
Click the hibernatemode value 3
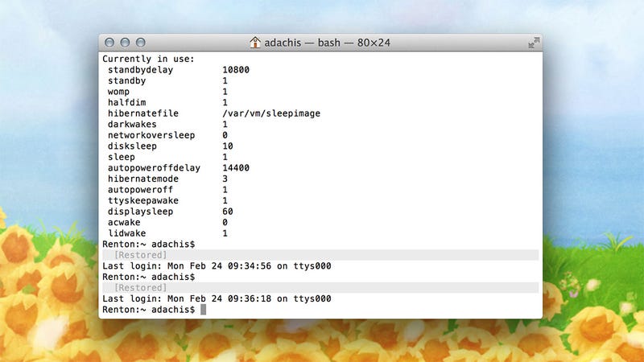point(225,179)
